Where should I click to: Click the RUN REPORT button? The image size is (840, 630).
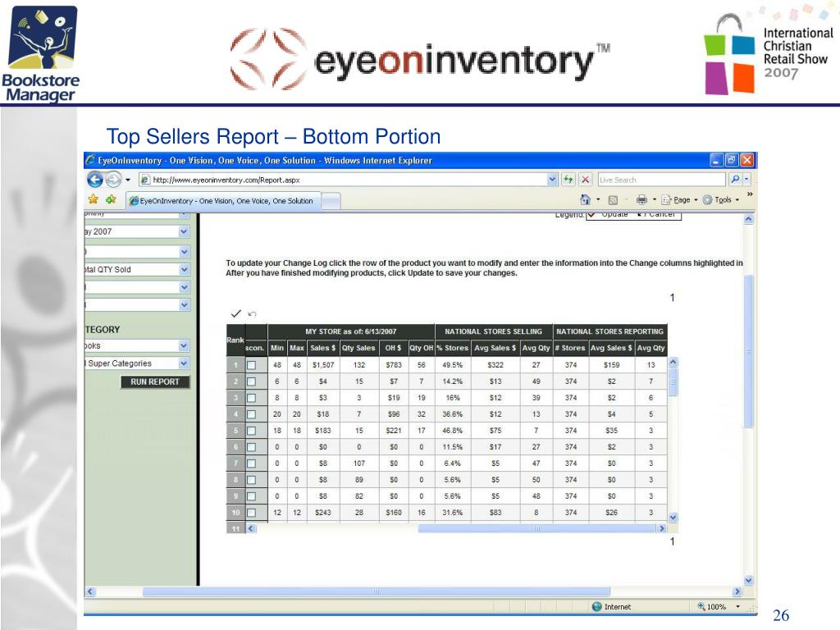(x=155, y=381)
